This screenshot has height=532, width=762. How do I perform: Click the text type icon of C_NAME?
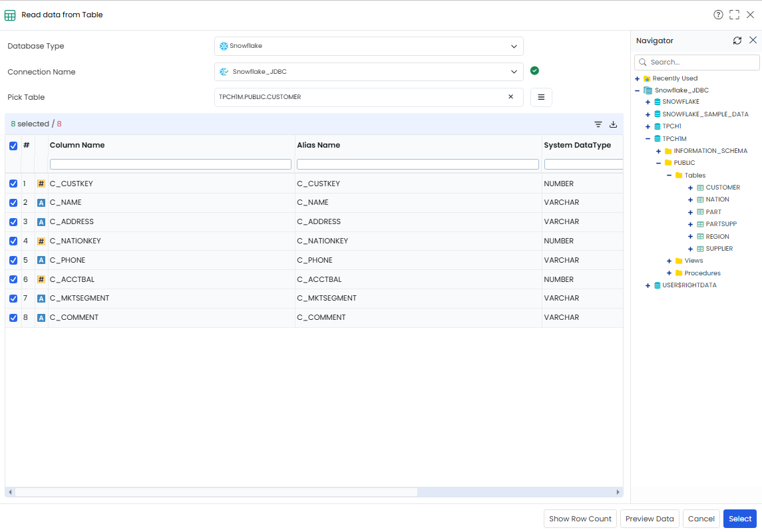(x=41, y=202)
